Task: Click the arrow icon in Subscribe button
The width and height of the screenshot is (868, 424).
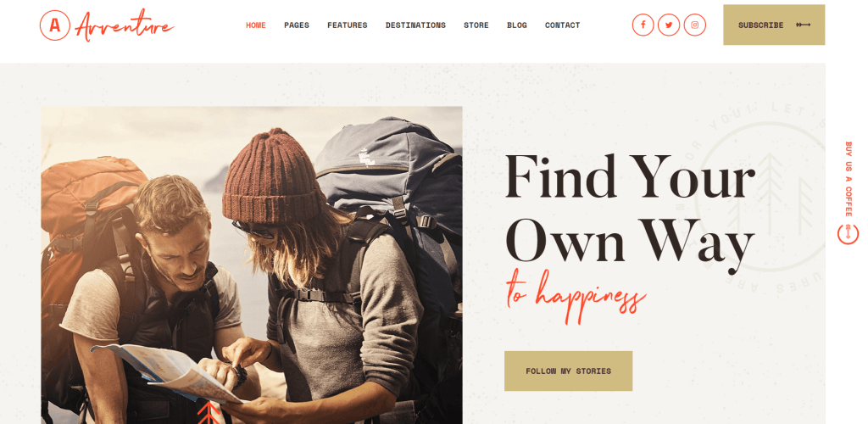Action: (x=804, y=25)
